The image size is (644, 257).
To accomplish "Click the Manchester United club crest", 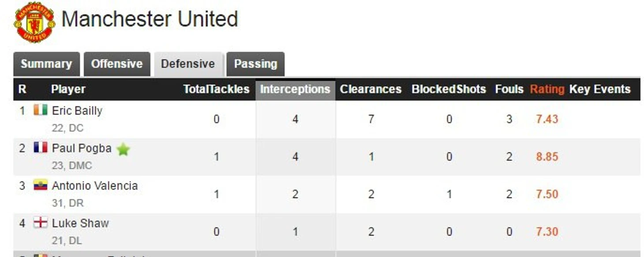I will [34, 22].
